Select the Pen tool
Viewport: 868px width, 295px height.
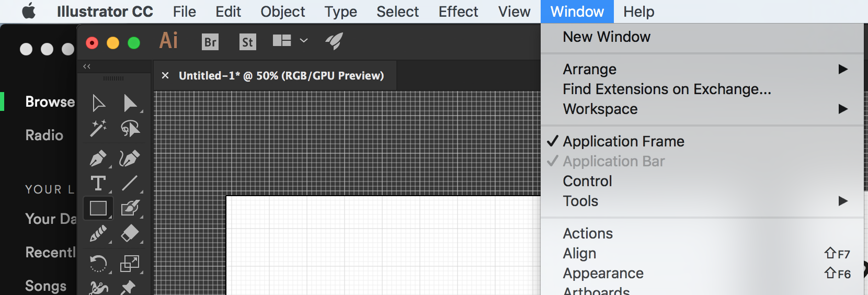(98, 158)
